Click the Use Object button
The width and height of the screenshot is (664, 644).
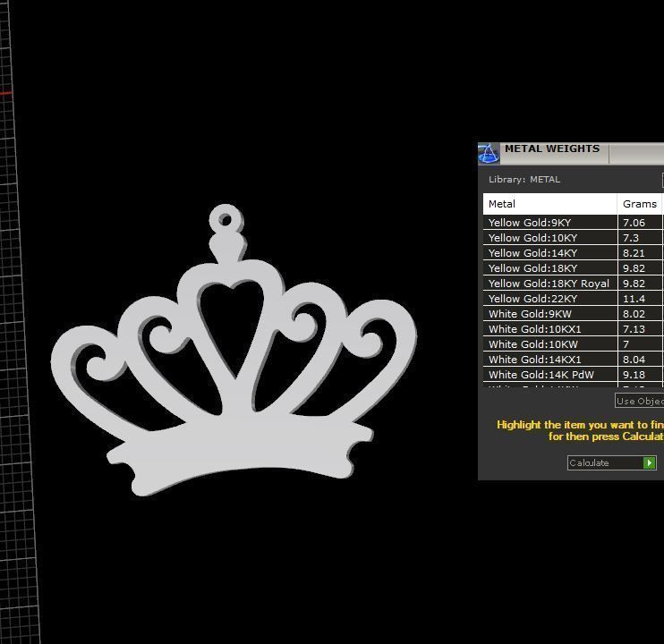coord(640,401)
